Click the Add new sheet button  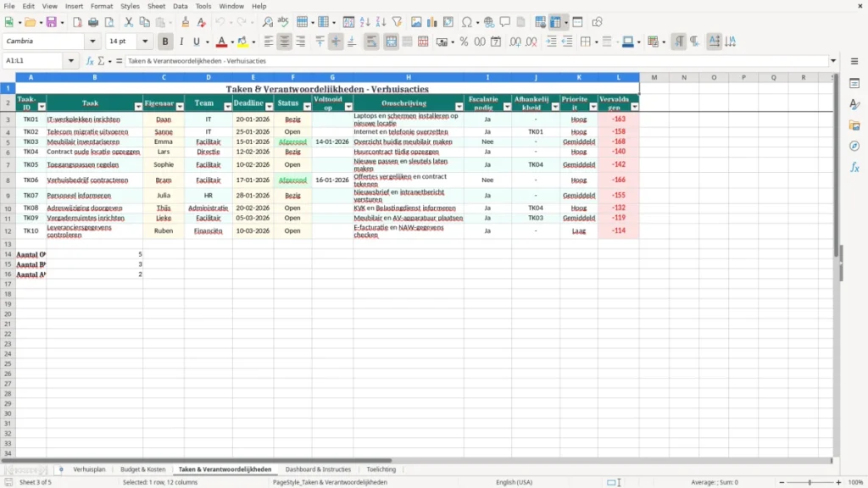click(x=61, y=469)
